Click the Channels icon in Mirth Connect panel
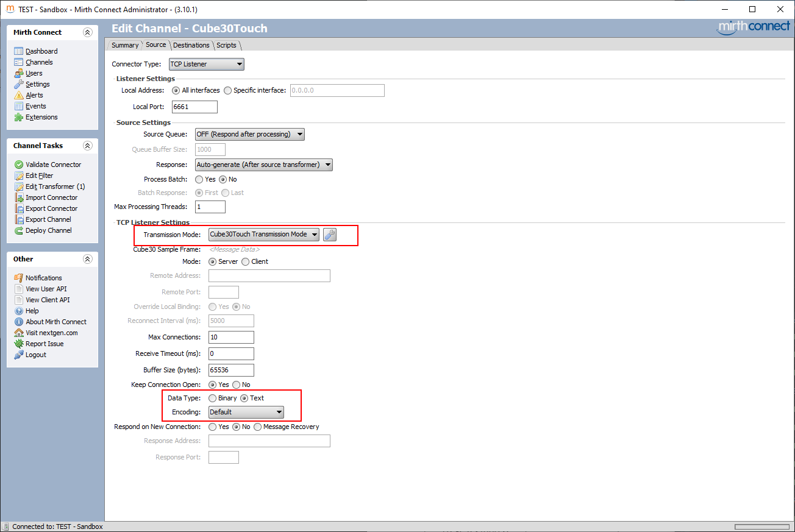795x532 pixels. pos(19,62)
